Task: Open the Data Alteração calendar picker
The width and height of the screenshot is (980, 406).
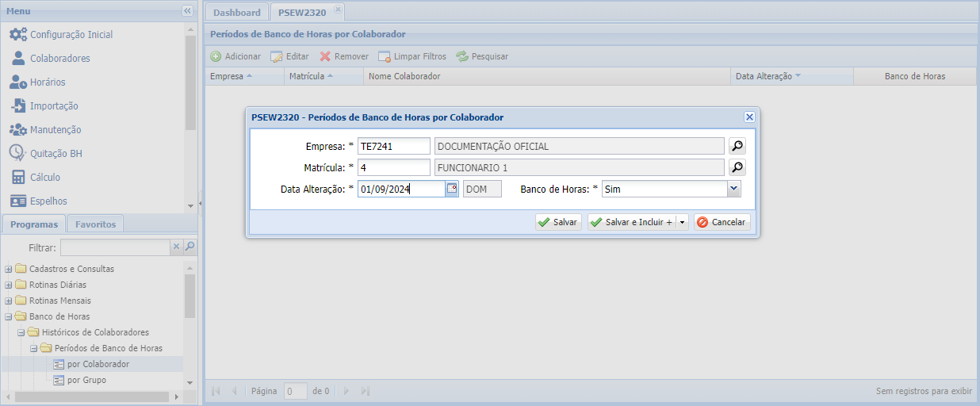Action: pyautogui.click(x=452, y=189)
